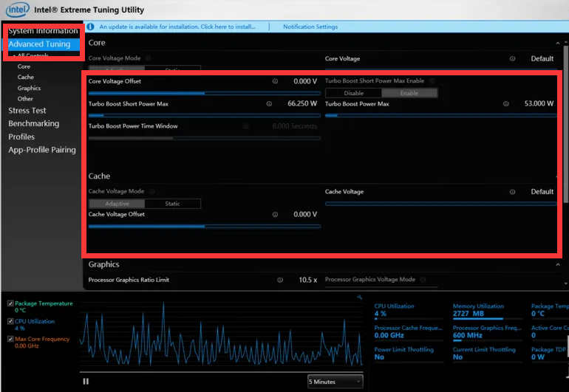The width and height of the screenshot is (569, 392).
Task: Click the 53.000 W value
Action: tap(539, 103)
